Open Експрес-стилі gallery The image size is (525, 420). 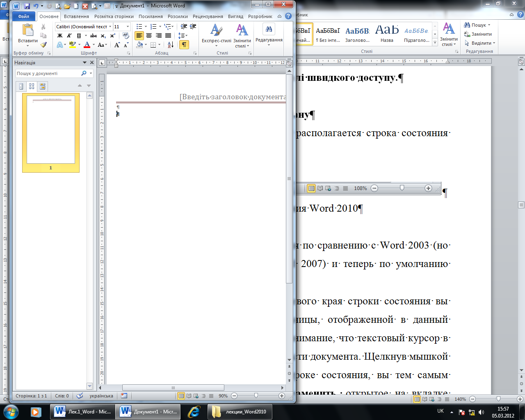tap(217, 36)
